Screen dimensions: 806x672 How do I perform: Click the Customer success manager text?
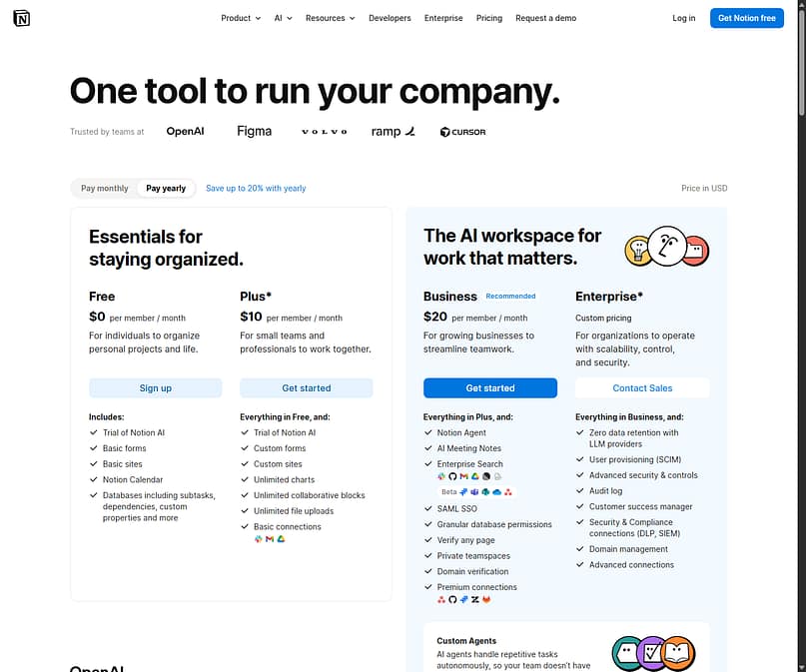[x=640, y=506]
